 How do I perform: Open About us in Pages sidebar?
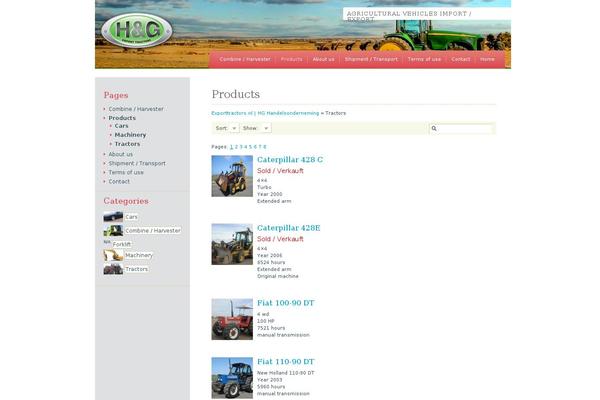coord(121,154)
